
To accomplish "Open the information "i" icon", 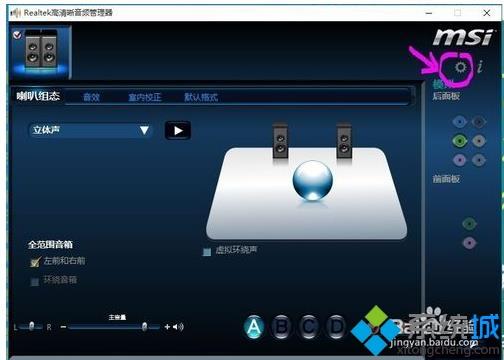I will click(480, 67).
